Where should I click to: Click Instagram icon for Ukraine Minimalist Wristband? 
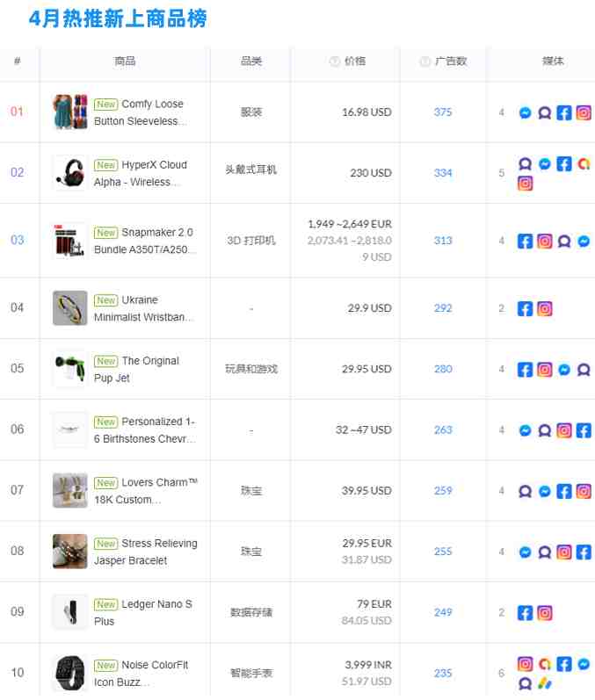click(x=545, y=308)
